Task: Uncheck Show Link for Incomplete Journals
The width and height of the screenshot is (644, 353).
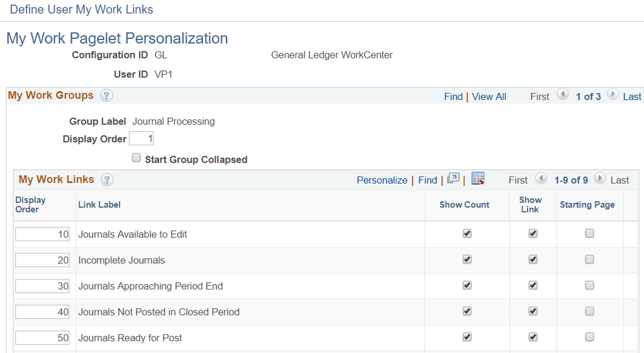Action: 533,259
